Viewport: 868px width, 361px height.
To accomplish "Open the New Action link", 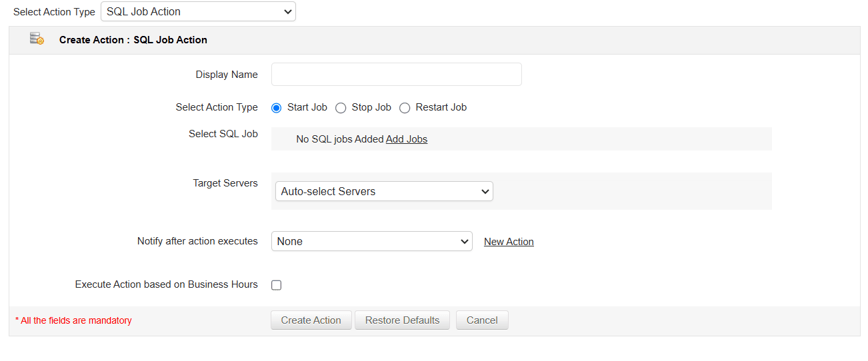I will 509,242.
